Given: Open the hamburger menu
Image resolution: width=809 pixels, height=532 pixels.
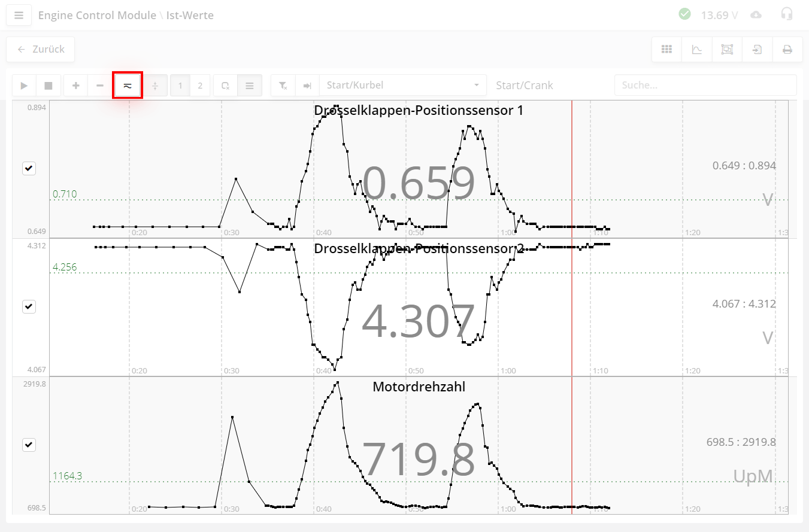Looking at the screenshot, I should coord(19,16).
